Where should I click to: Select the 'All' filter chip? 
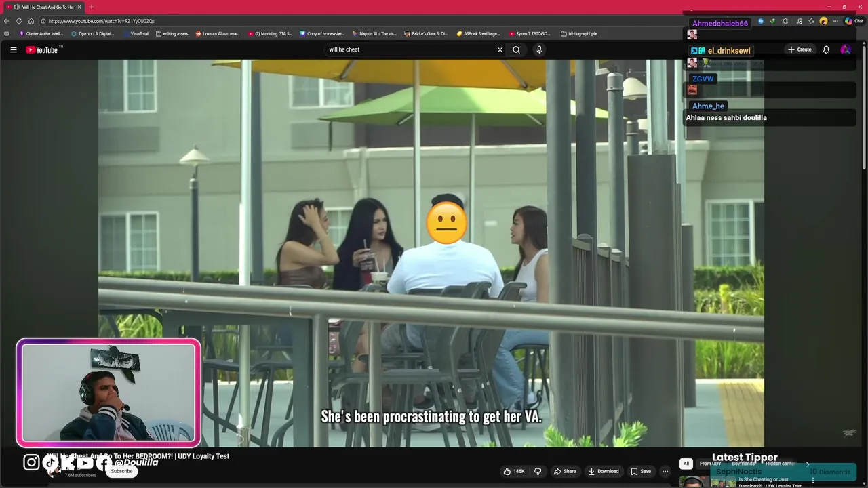(686, 464)
